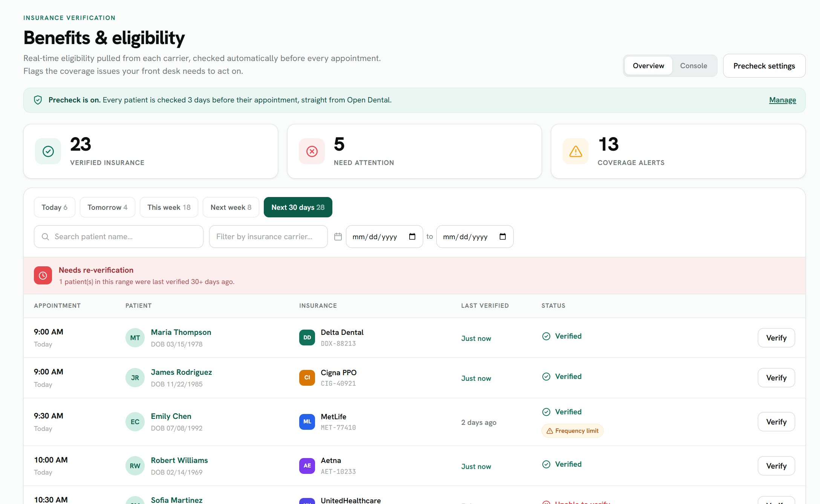Click the EC avatar for Emily Chen

click(135, 422)
